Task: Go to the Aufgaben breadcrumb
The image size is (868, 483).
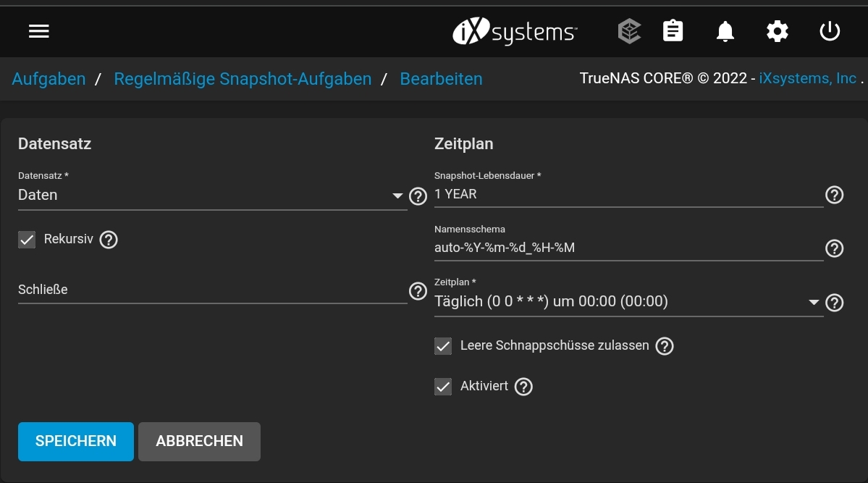Action: [x=49, y=79]
